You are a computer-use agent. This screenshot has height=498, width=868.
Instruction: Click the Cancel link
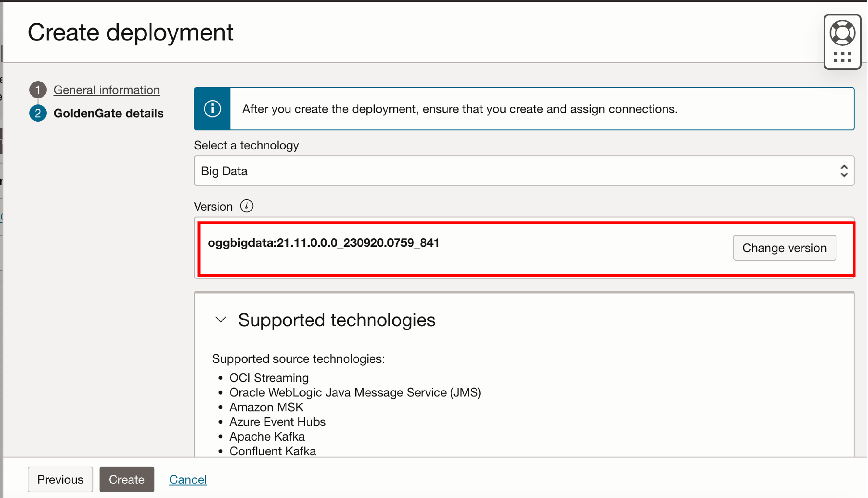[188, 479]
